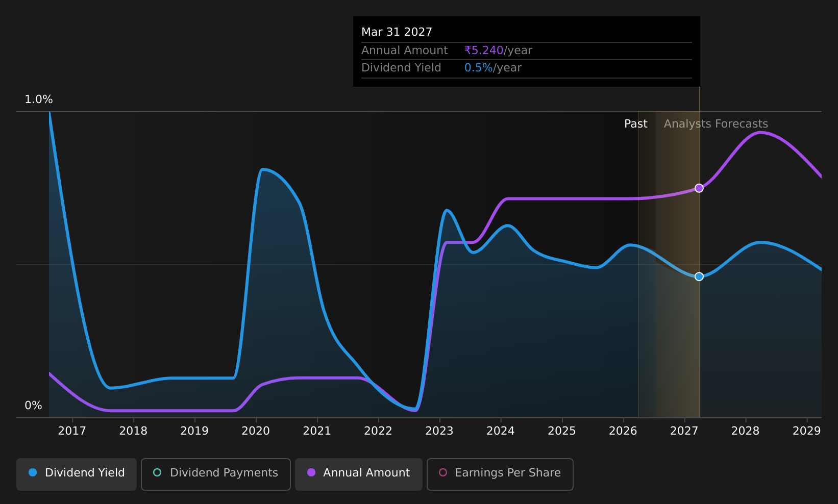Click the 2028 x-axis label
Image resolution: width=838 pixels, height=504 pixels.
click(x=746, y=431)
